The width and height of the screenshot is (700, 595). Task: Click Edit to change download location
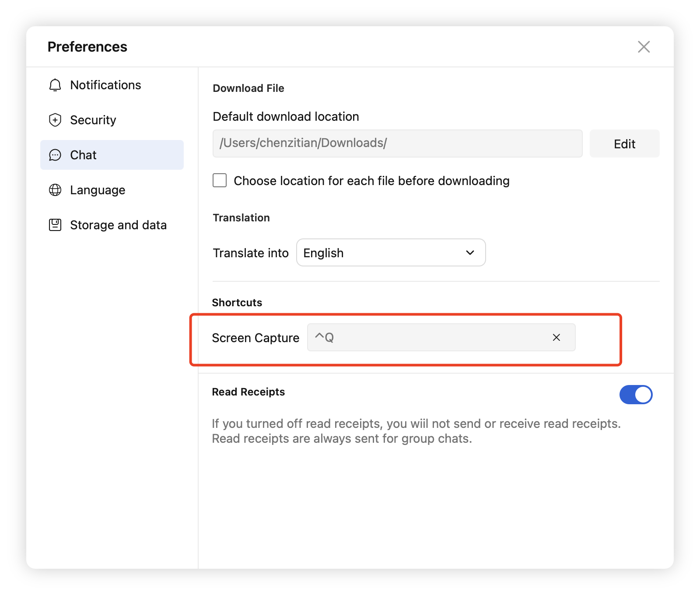pyautogui.click(x=624, y=143)
